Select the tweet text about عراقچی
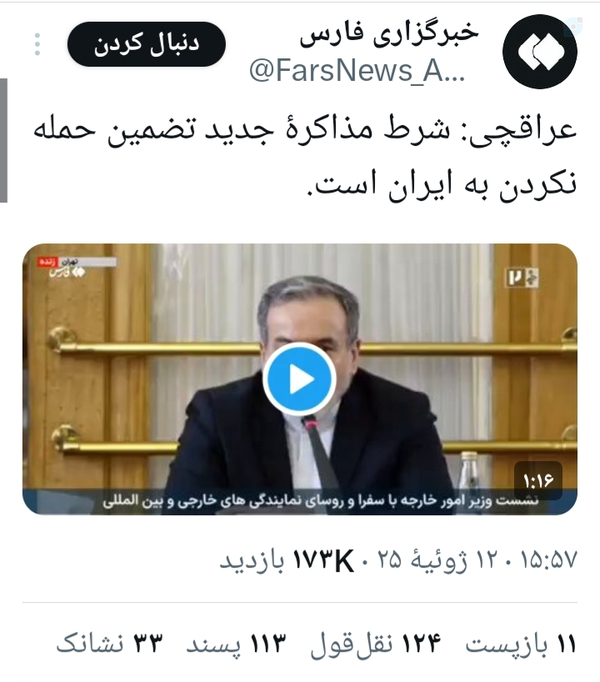Viewport: 600px width, 682px height. pyautogui.click(x=305, y=157)
